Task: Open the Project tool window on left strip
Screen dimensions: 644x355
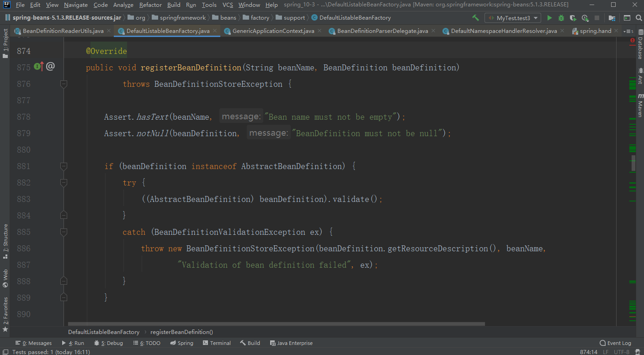Action: point(5,43)
